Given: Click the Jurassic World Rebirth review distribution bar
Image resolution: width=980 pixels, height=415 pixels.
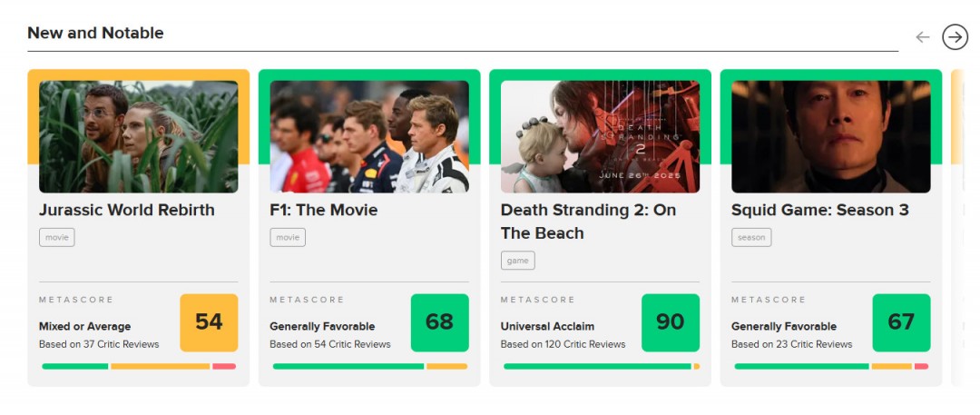Looking at the screenshot, I should pyautogui.click(x=138, y=366).
